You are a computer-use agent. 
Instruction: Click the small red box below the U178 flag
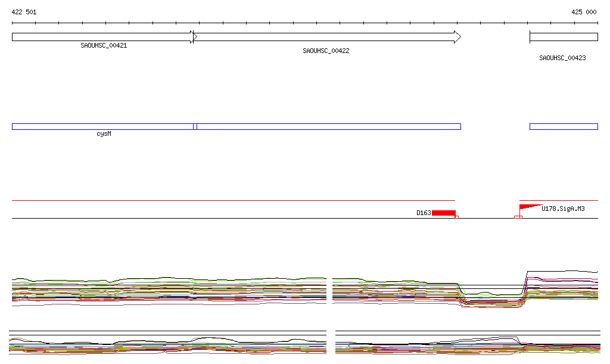[518, 217]
